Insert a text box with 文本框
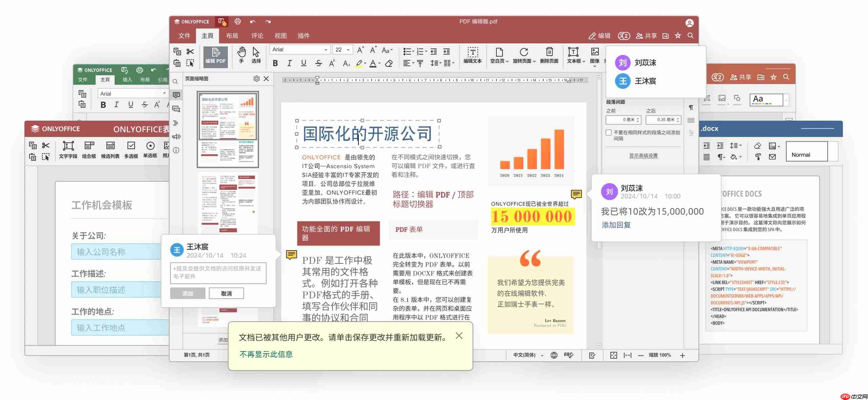Viewport: 868px width, 400px height. [x=574, y=56]
